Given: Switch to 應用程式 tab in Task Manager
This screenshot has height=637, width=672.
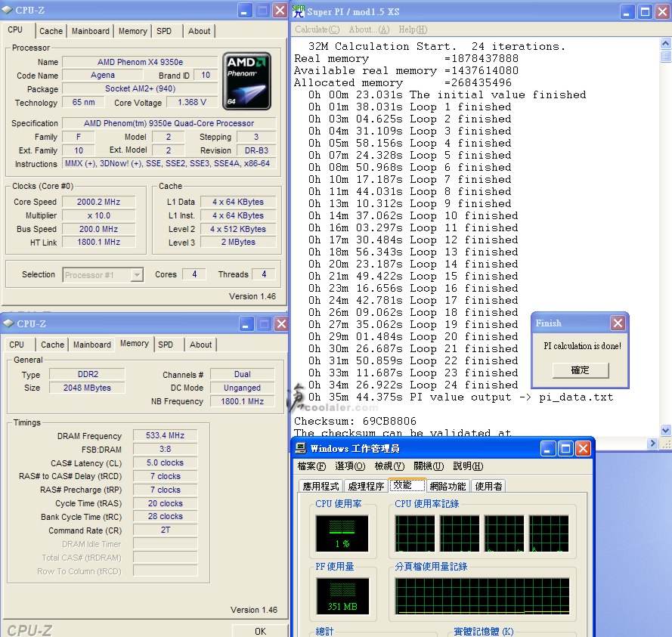Looking at the screenshot, I should (x=321, y=486).
